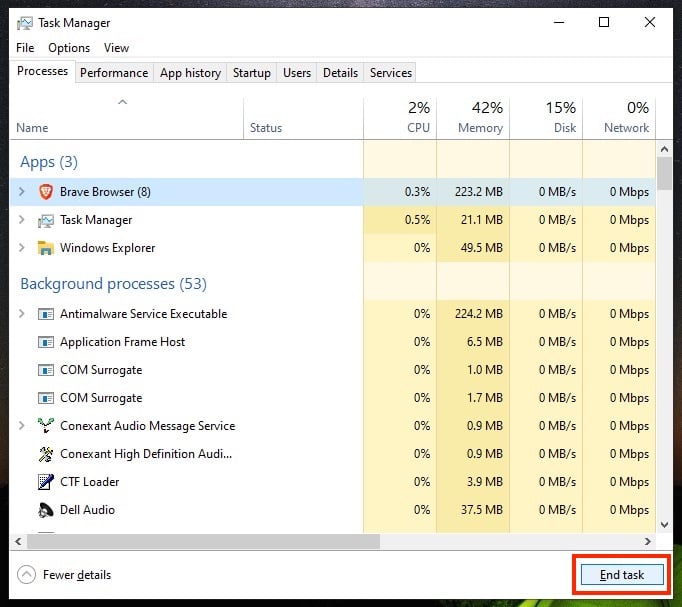Expand the Task Manager process entry
682x607 pixels.
pos(21,220)
